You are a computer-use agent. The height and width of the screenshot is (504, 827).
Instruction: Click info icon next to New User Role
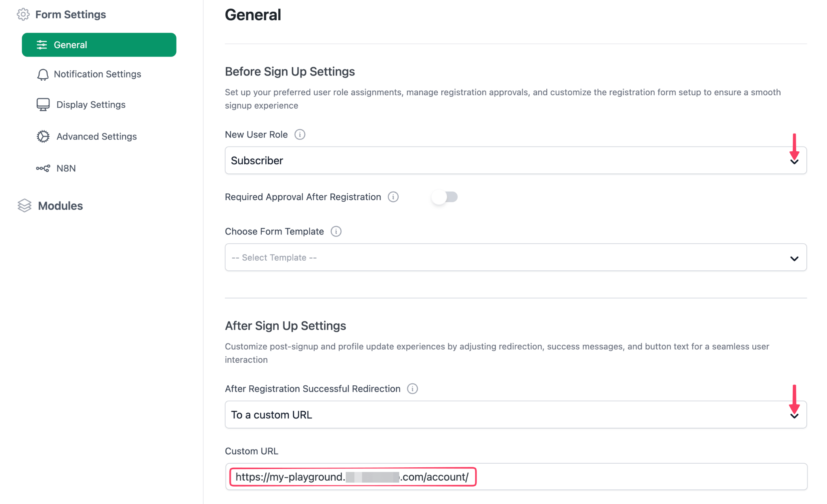pyautogui.click(x=300, y=134)
